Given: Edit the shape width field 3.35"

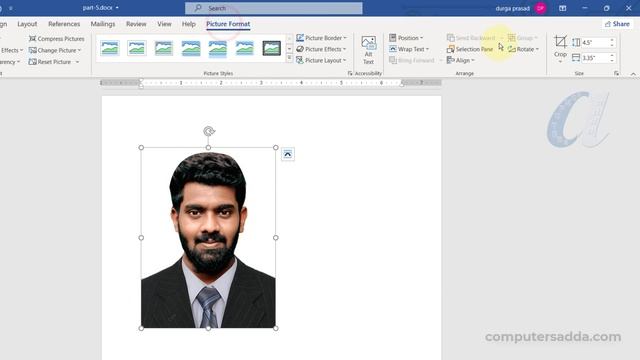Looking at the screenshot, I should pyautogui.click(x=594, y=58).
